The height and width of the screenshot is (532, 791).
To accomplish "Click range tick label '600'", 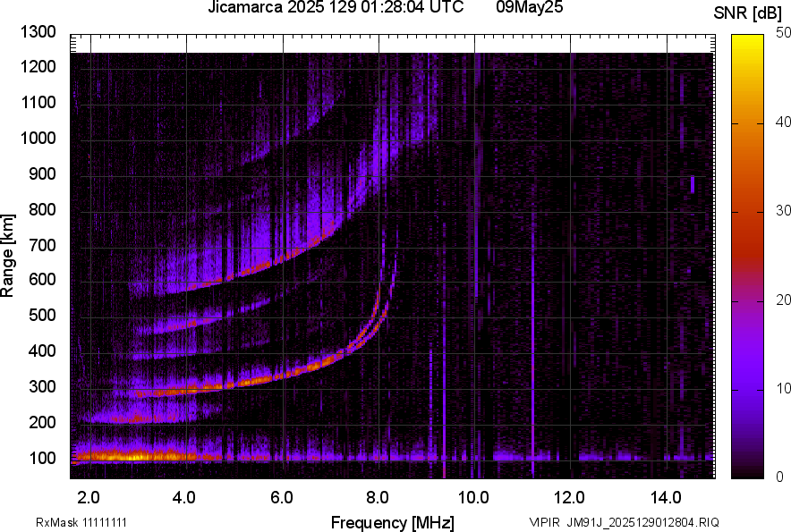I will pyautogui.click(x=42, y=279).
